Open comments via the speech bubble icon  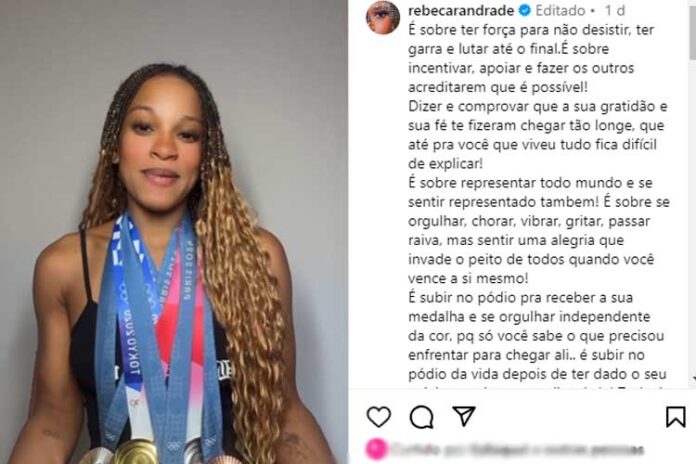(421, 417)
